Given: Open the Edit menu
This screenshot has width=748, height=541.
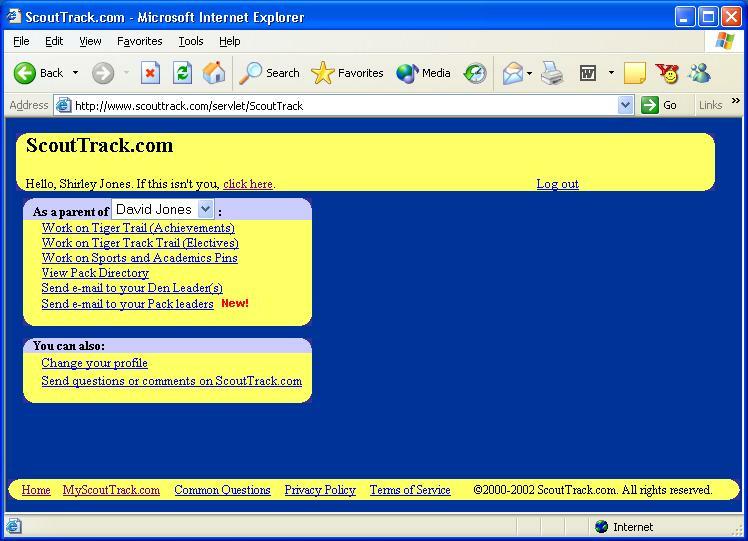Looking at the screenshot, I should (x=54, y=41).
